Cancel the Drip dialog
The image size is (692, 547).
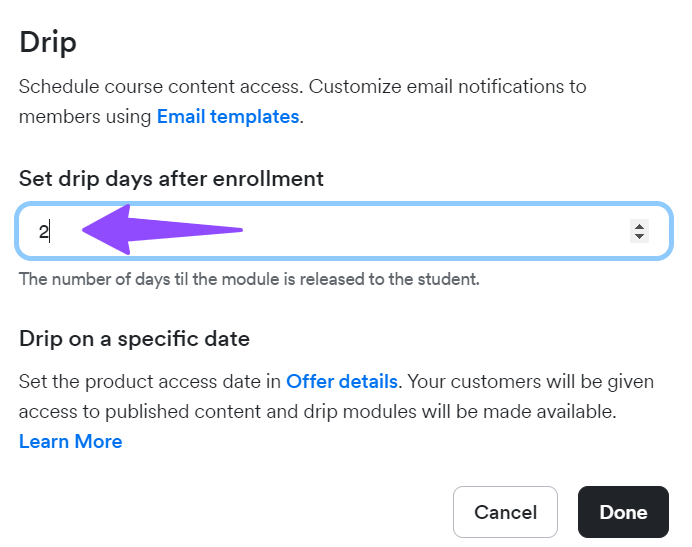(x=505, y=512)
